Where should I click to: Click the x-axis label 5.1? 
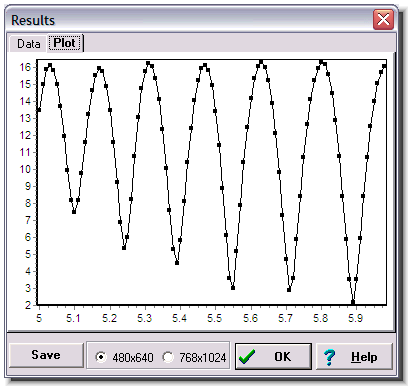click(x=73, y=318)
